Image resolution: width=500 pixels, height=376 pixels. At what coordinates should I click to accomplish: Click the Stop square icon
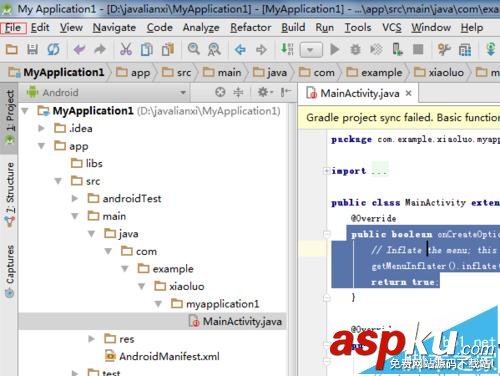[418, 50]
